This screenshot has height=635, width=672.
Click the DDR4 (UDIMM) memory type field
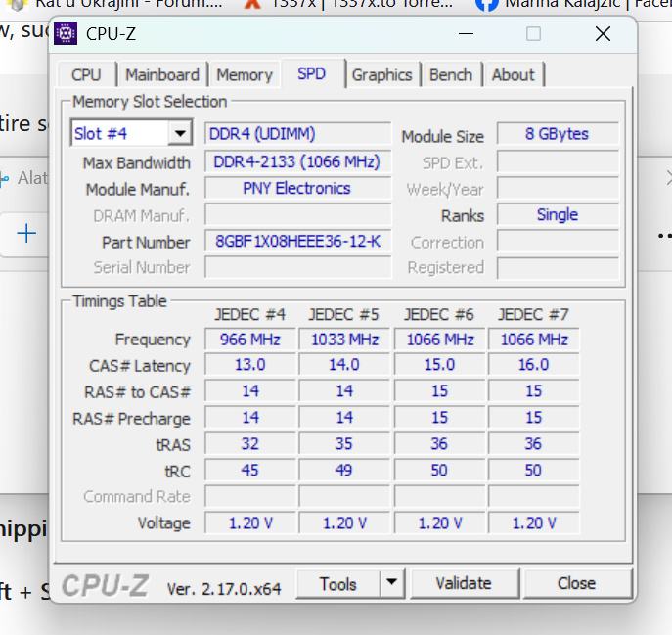point(298,134)
